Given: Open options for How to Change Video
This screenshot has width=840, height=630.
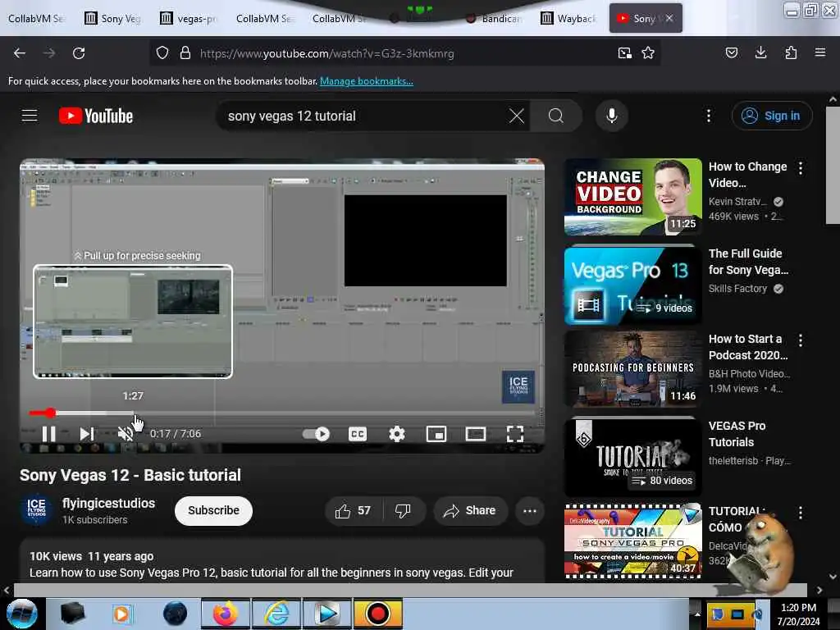Looking at the screenshot, I should tap(801, 168).
